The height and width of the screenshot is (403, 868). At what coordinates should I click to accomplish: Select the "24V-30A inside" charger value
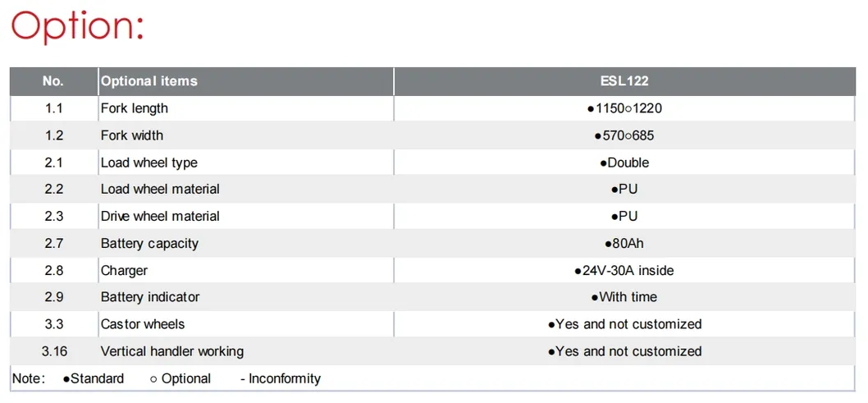pyautogui.click(x=624, y=270)
